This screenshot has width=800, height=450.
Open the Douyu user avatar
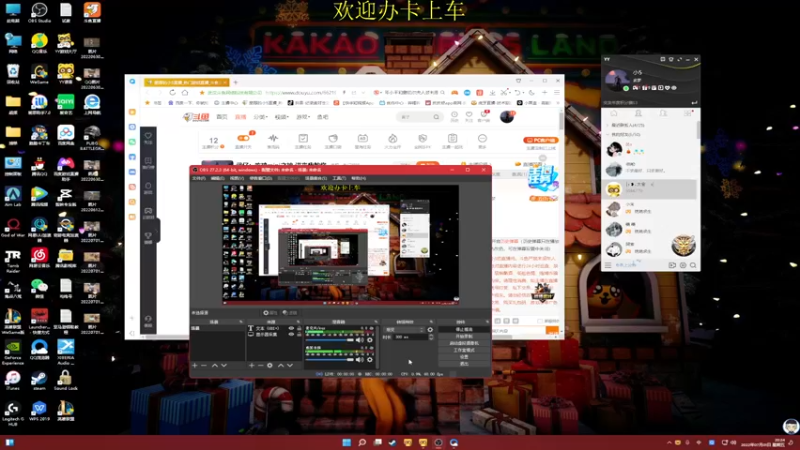pos(507,117)
